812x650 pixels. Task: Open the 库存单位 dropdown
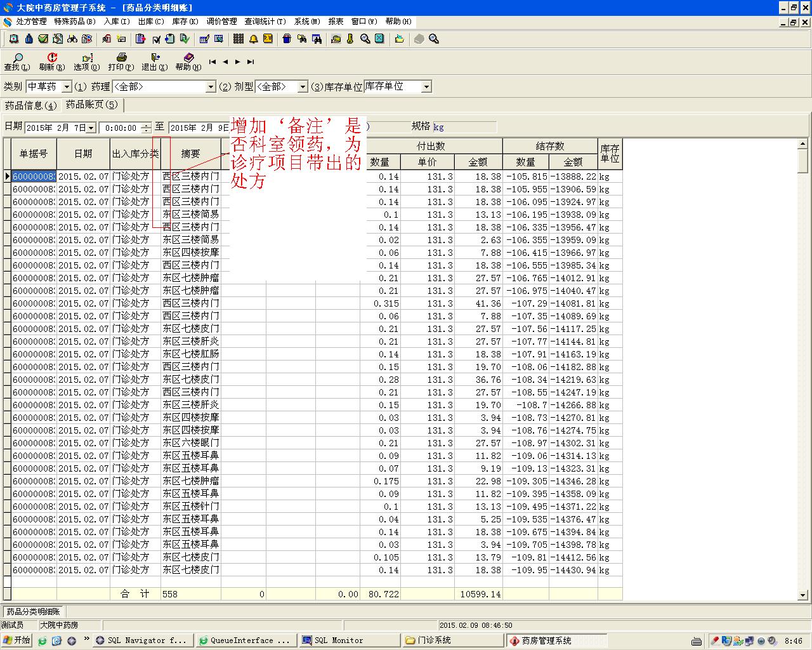(426, 87)
